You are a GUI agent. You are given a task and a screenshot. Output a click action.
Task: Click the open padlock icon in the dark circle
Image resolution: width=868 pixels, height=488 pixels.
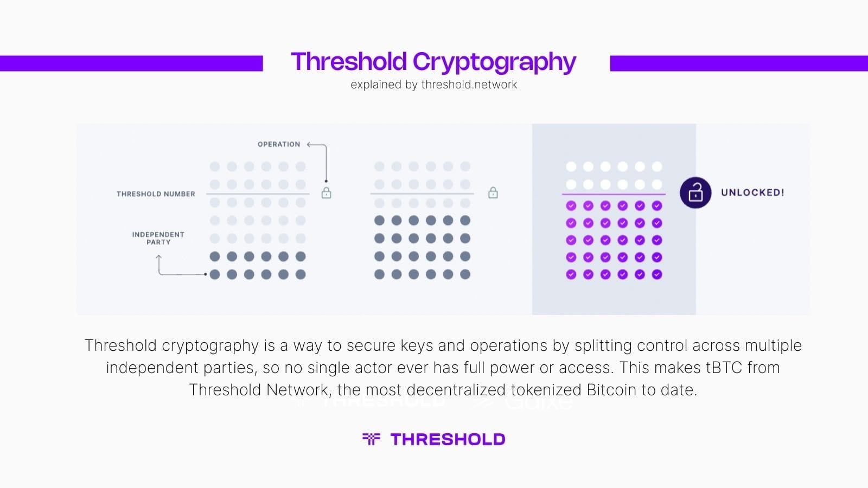pyautogui.click(x=695, y=192)
